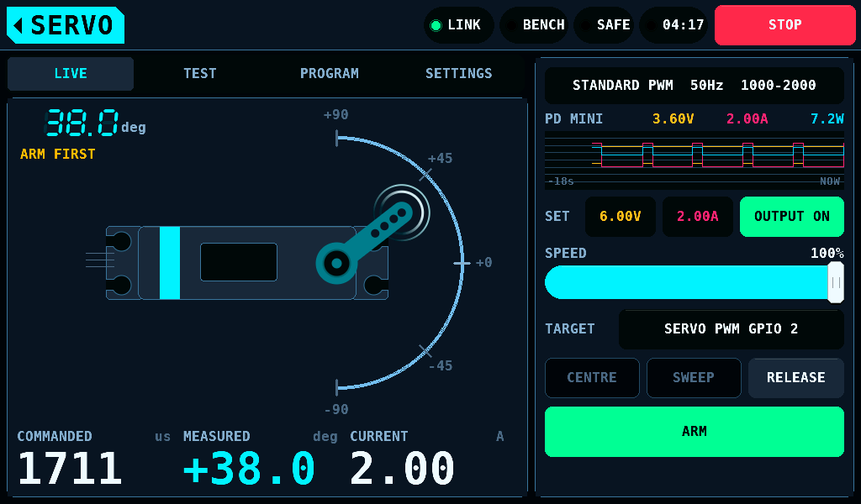Click the 100% speed value

click(x=827, y=254)
